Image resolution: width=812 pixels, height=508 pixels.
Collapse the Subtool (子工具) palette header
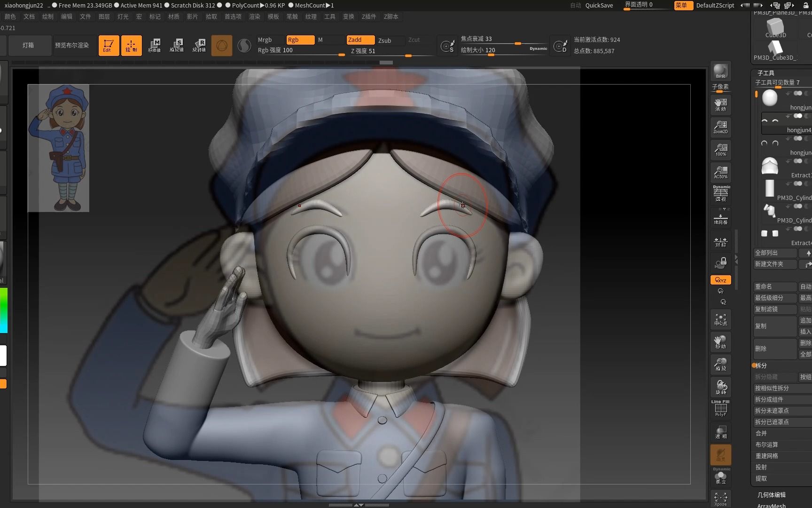[x=765, y=73]
